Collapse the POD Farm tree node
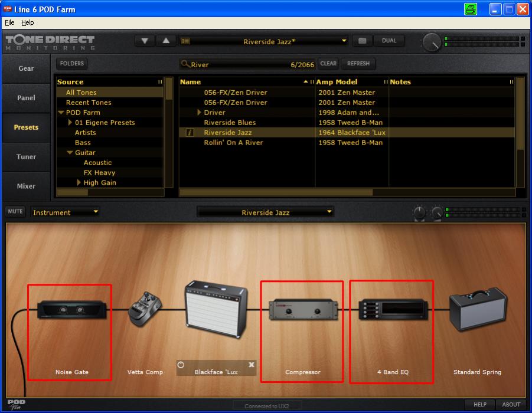The width and height of the screenshot is (532, 413). coord(61,113)
